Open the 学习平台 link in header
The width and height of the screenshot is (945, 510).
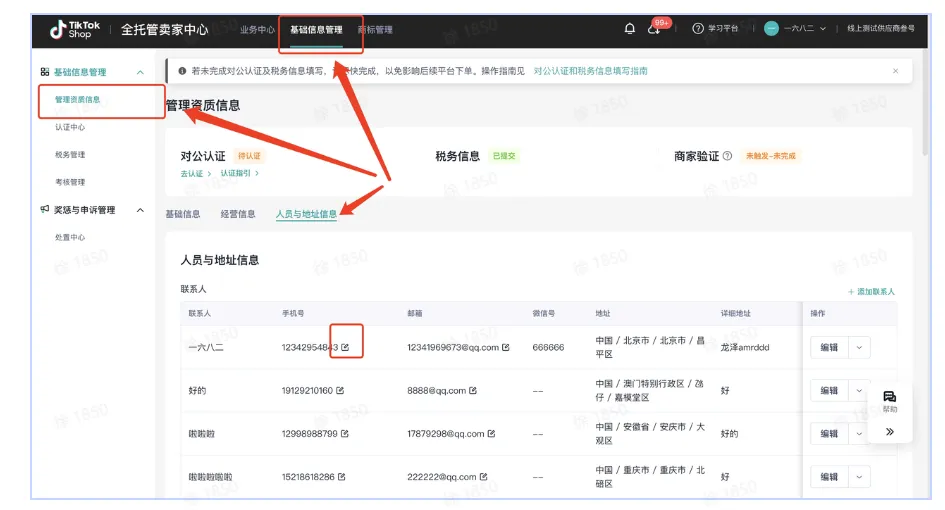tap(723, 28)
